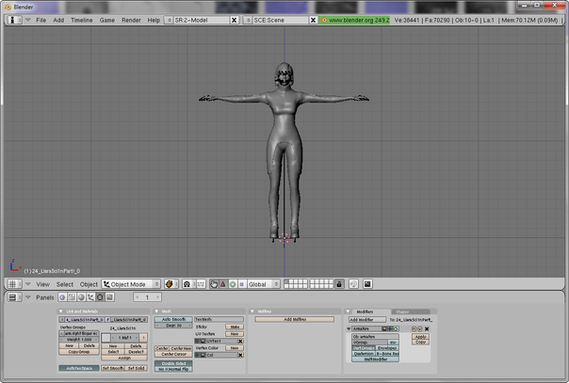This screenshot has width=569, height=383.
Task: Toggle the Double Sided option
Action: click(x=173, y=363)
